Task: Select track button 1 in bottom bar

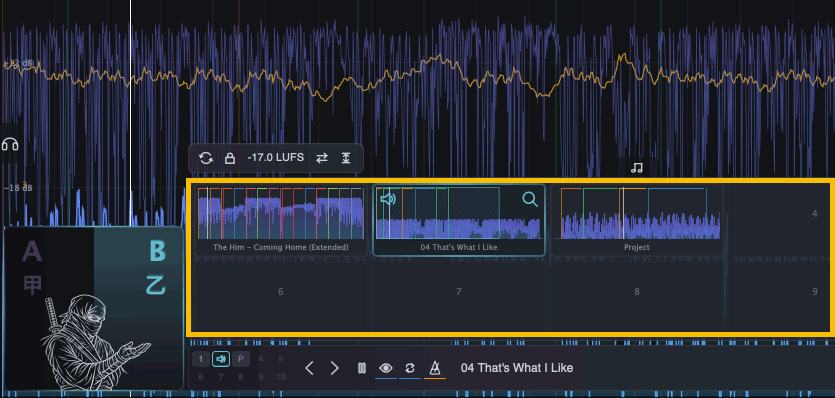Action: pos(201,360)
